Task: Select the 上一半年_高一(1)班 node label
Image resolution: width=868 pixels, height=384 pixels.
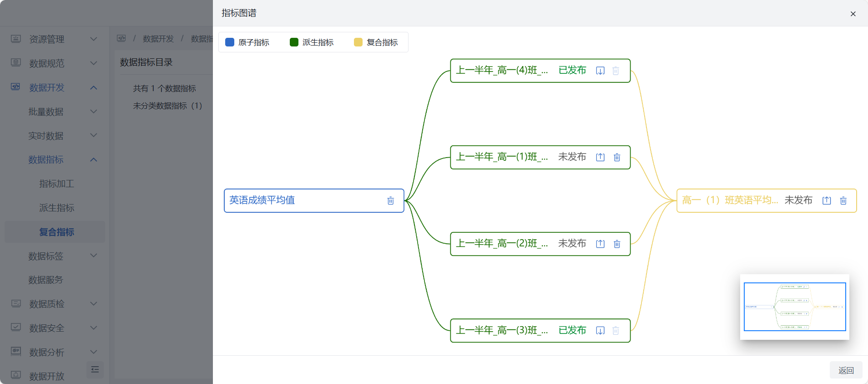Action: [502, 157]
